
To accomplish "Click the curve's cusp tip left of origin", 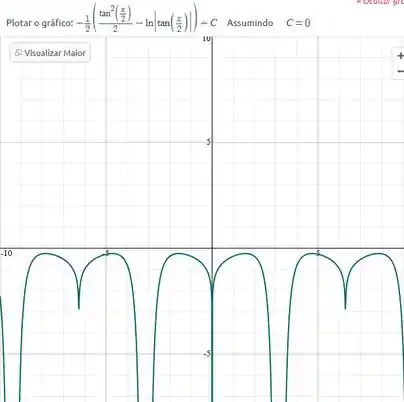I will click(x=79, y=308).
